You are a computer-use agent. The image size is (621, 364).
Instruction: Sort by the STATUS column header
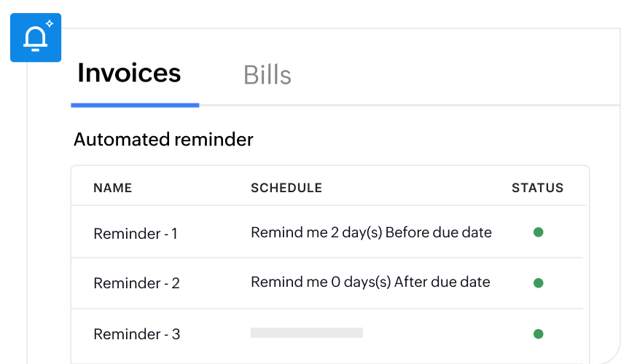[537, 188]
